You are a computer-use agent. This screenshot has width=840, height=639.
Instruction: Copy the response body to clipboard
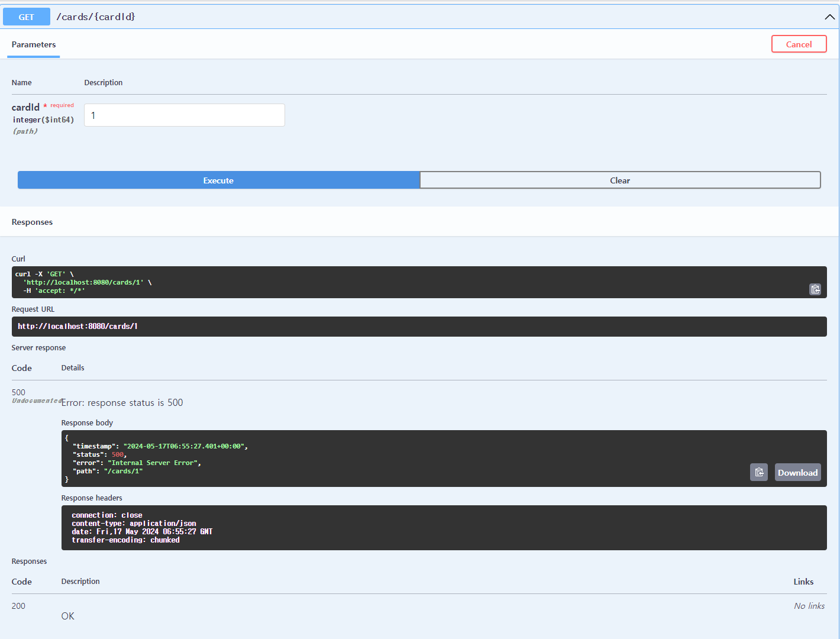[759, 472]
